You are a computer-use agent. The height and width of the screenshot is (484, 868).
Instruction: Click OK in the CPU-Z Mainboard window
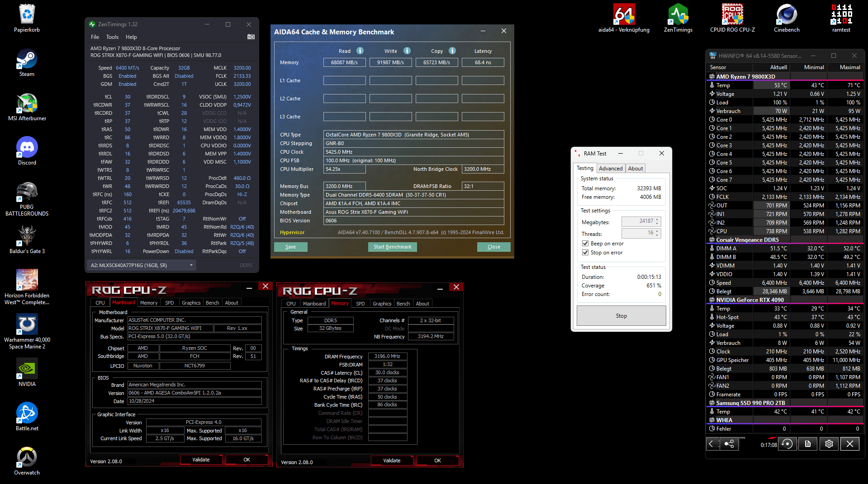coord(247,460)
